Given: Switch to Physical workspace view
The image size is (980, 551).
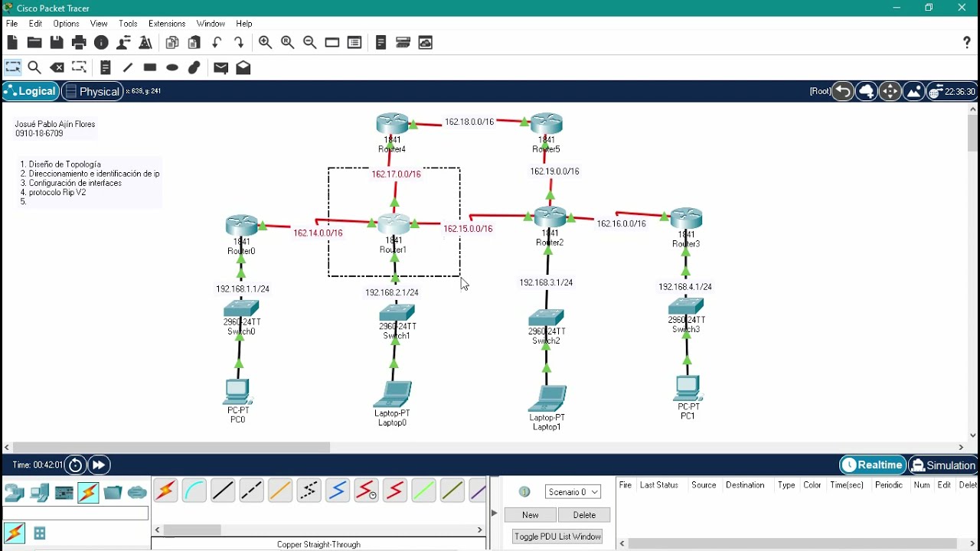Looking at the screenshot, I should [92, 91].
